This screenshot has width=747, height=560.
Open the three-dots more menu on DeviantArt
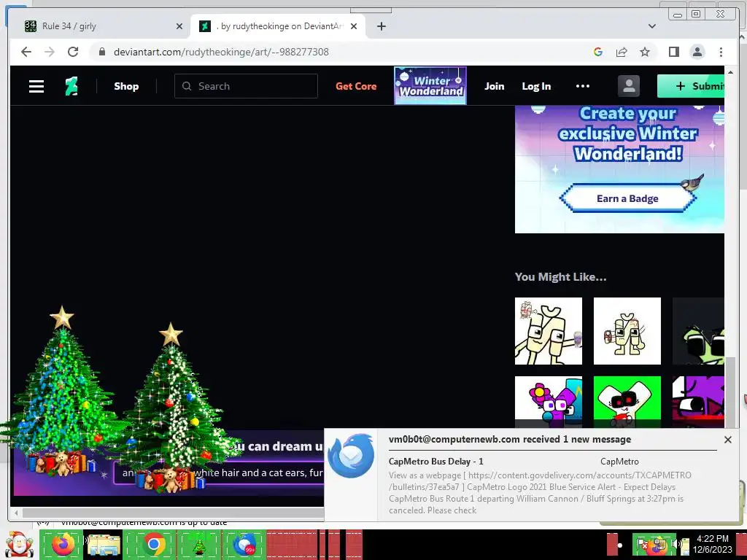tap(583, 86)
